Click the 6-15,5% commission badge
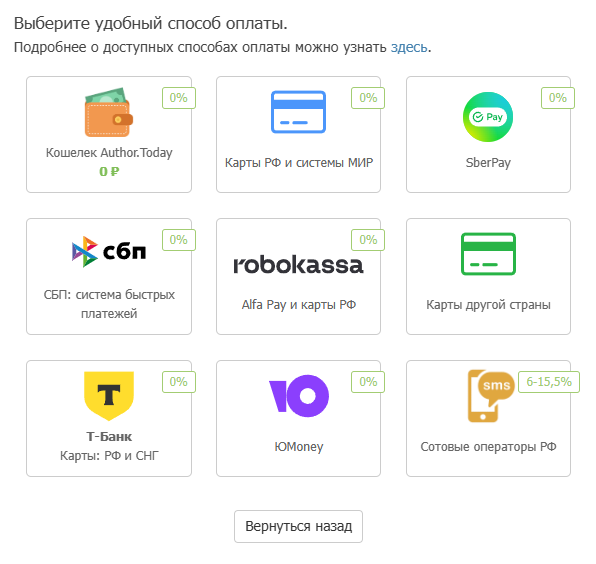Screen dimensions: 596x564 tap(549, 382)
